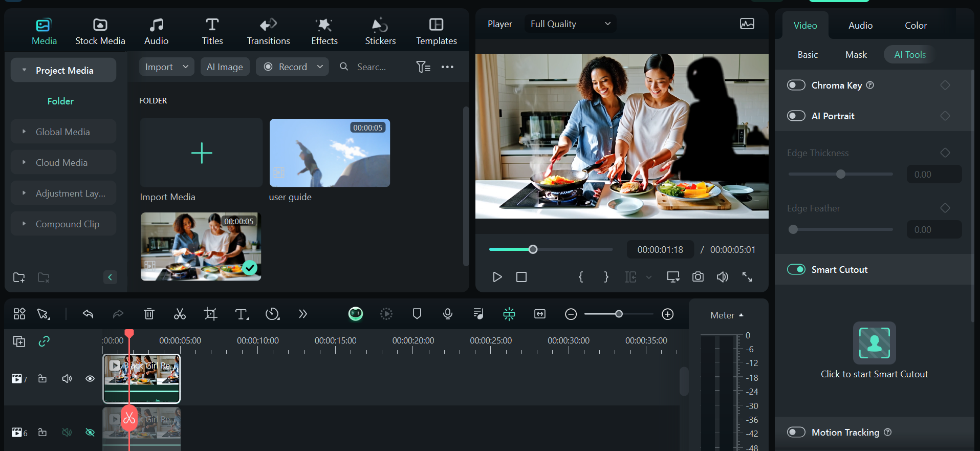Open the Stock Media tab

click(100, 32)
